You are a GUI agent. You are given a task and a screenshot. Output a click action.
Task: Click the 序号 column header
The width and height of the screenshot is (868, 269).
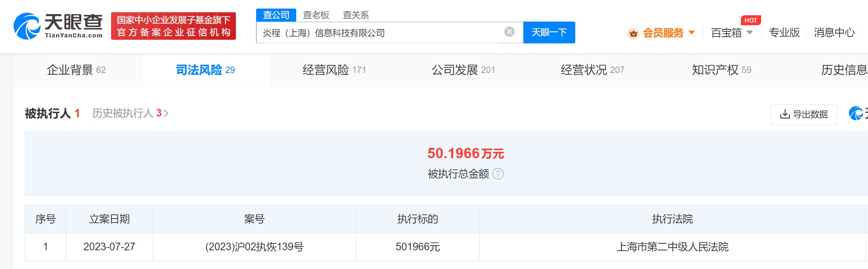(x=45, y=219)
